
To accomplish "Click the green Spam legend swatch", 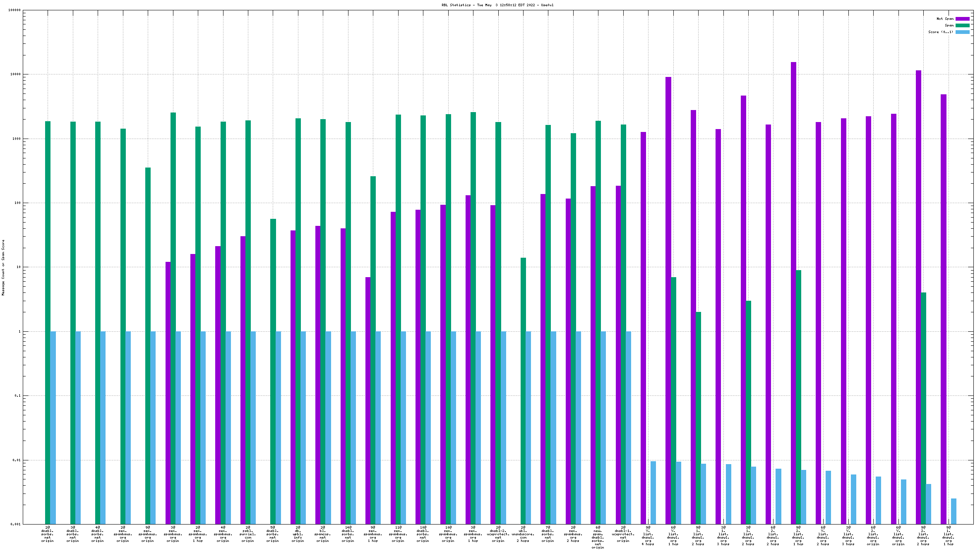I will click(x=962, y=25).
